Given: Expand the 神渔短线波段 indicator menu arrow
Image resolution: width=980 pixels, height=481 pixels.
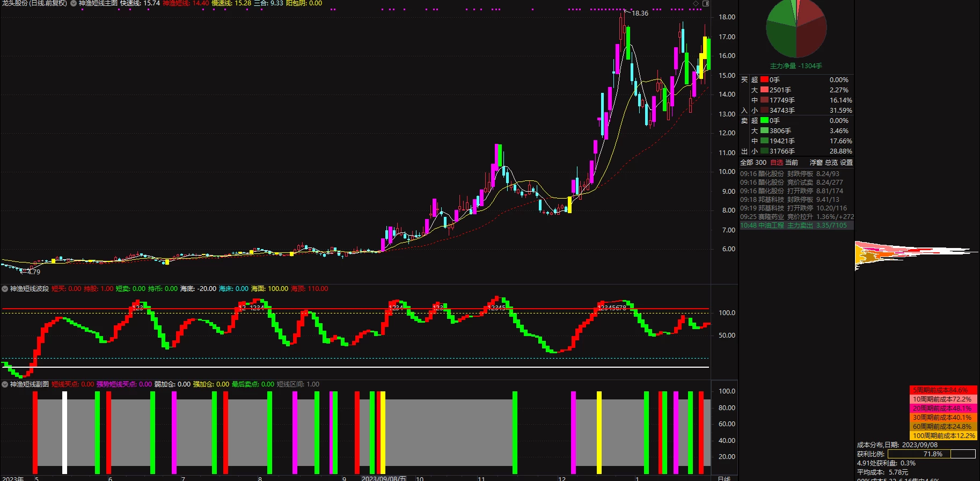Looking at the screenshot, I should coord(5,289).
